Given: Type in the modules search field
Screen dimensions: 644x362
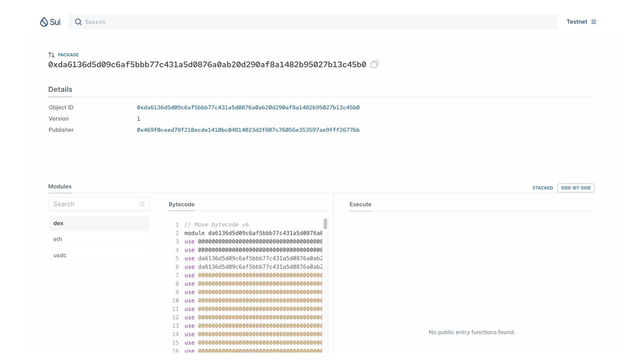Looking at the screenshot, I should (x=99, y=204).
